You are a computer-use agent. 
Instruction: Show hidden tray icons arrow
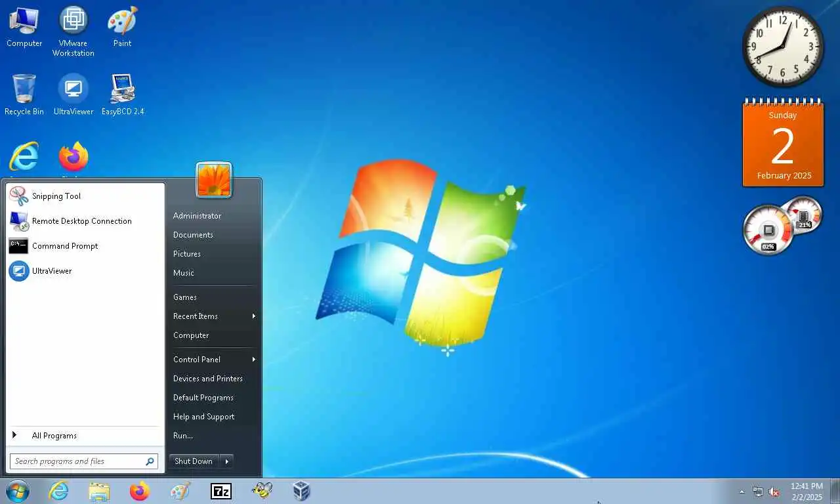pos(742,492)
